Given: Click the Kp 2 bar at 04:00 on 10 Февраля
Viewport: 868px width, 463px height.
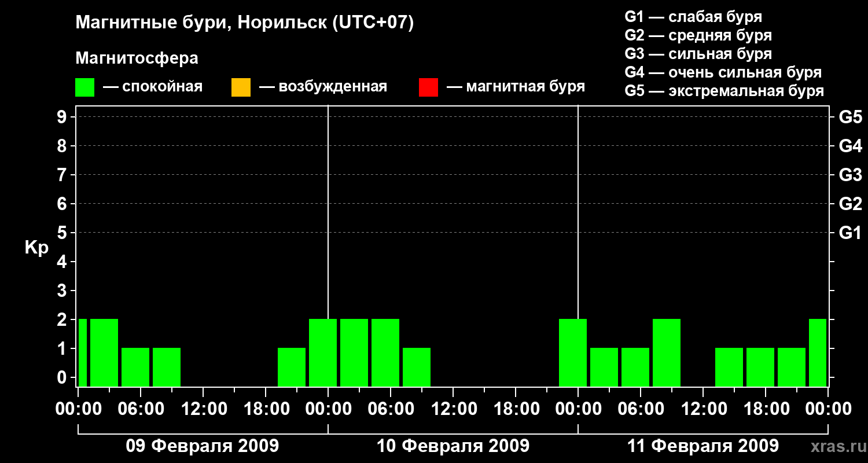Looking at the screenshot, I should click(x=385, y=352).
